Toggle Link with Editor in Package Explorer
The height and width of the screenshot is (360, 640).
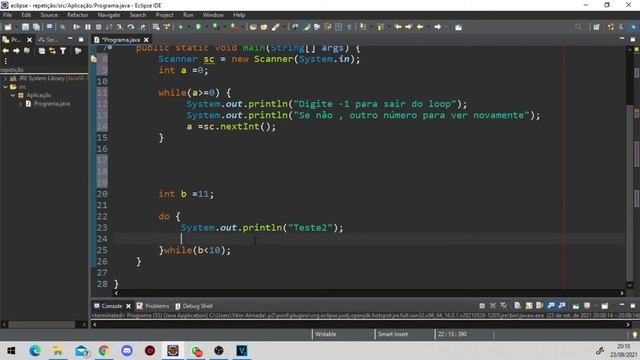coord(52,51)
